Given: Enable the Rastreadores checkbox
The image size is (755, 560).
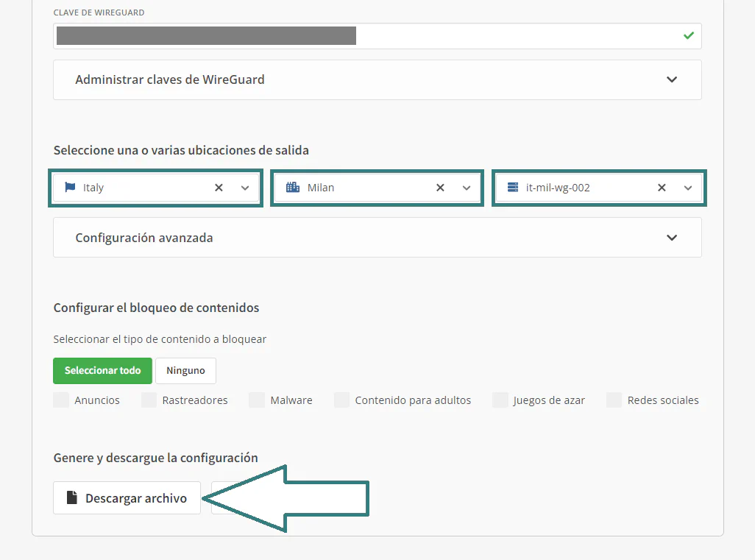Looking at the screenshot, I should pos(149,400).
